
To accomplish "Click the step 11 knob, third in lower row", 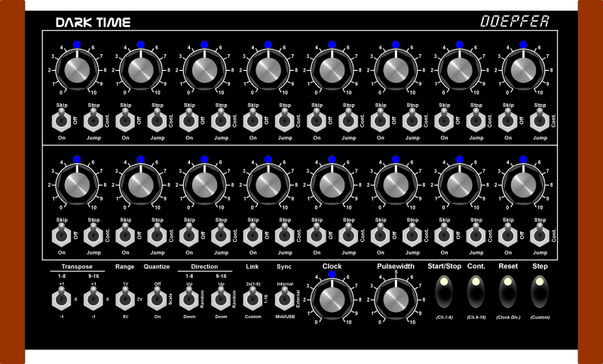I will [204, 185].
